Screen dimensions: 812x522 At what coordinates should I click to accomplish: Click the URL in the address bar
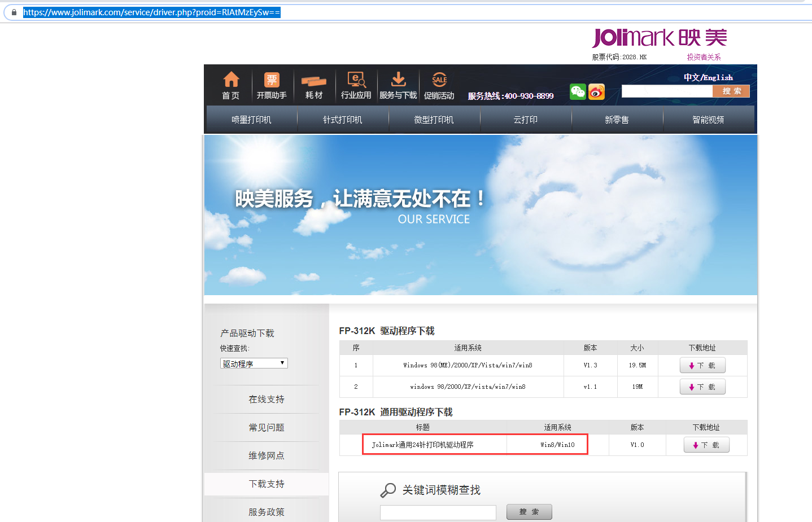[x=152, y=12]
